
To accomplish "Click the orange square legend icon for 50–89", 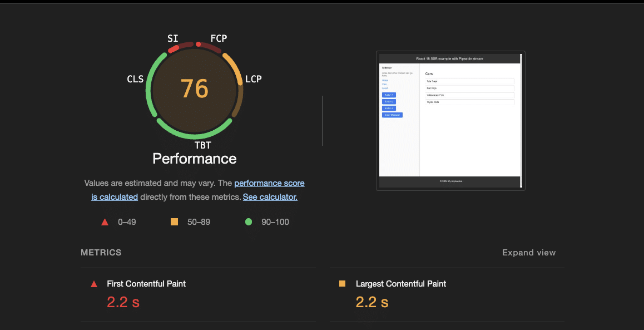I will pos(174,222).
